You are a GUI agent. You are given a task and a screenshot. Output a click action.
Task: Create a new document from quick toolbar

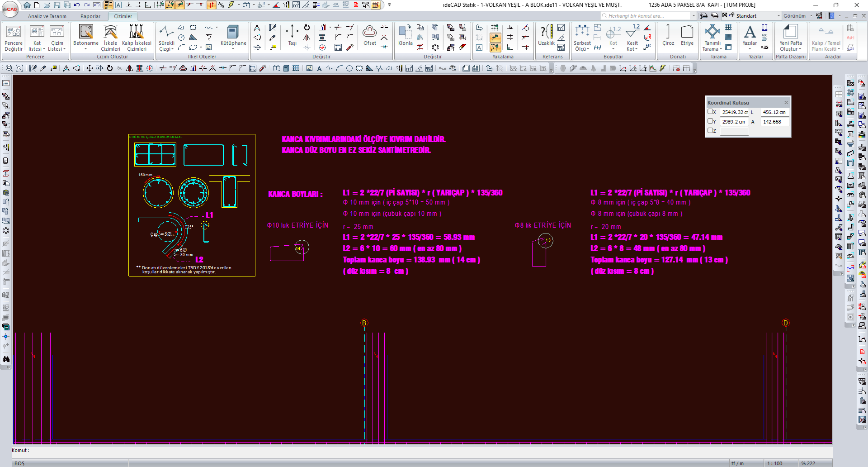(37, 5)
